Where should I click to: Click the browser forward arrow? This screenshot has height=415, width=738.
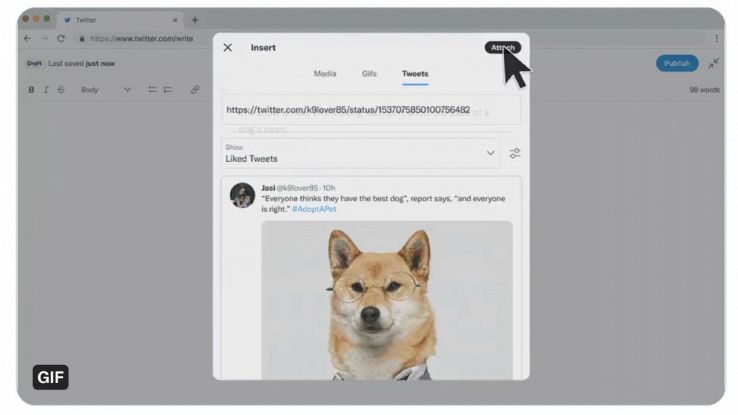pyautogui.click(x=44, y=39)
